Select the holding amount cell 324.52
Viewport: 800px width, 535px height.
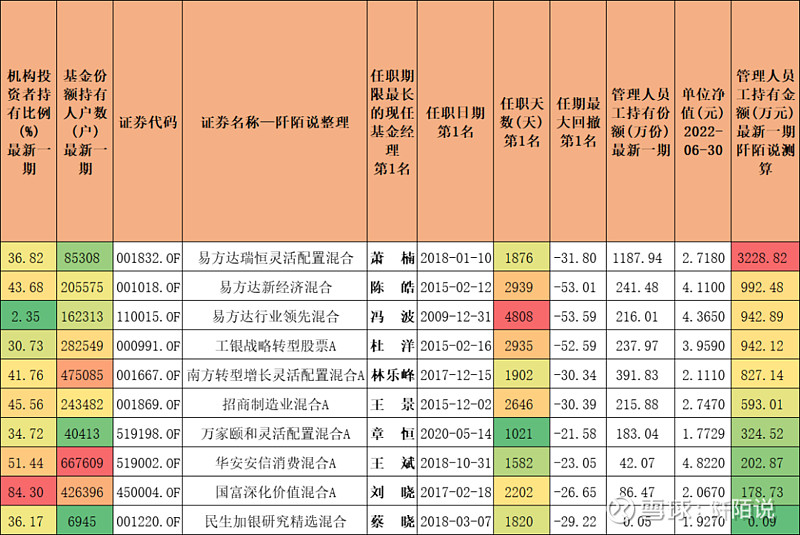[765, 434]
